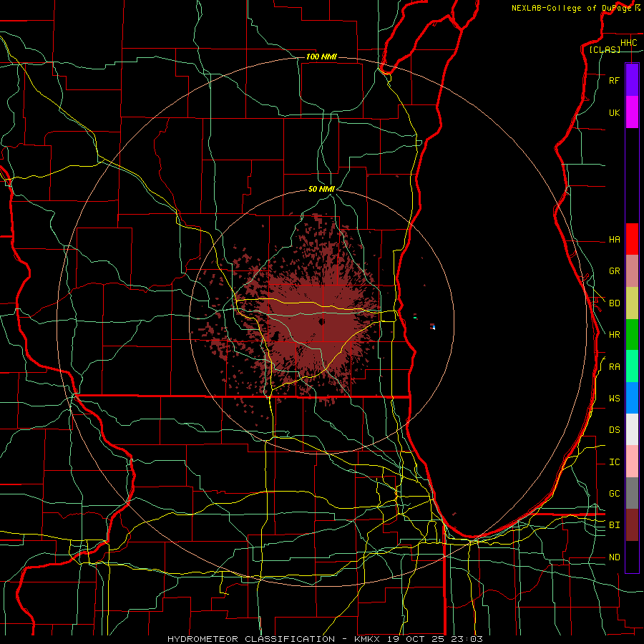The height and width of the screenshot is (644, 644).
Task: Click the 'BI' legend label
Action: click(x=614, y=525)
